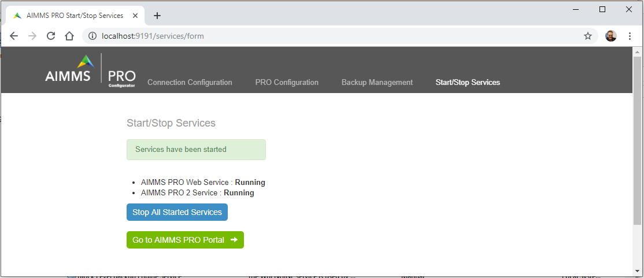Click the browser back arrow
The height and width of the screenshot is (278, 644).
tap(14, 36)
